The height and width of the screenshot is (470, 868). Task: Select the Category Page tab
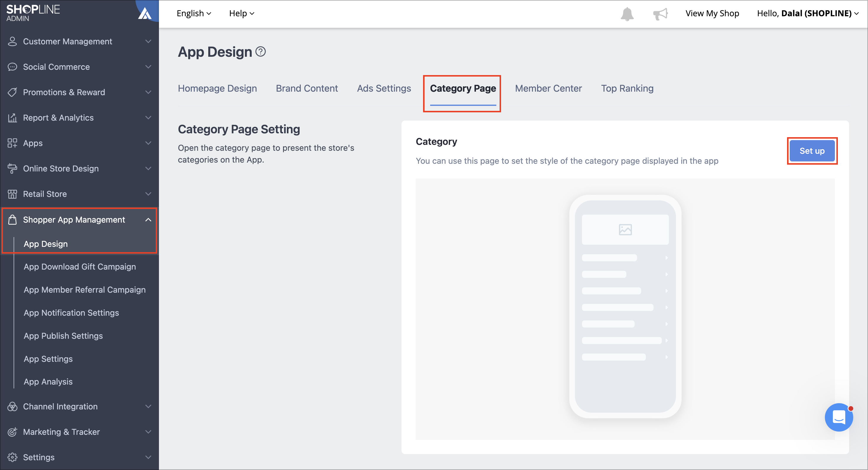(463, 88)
